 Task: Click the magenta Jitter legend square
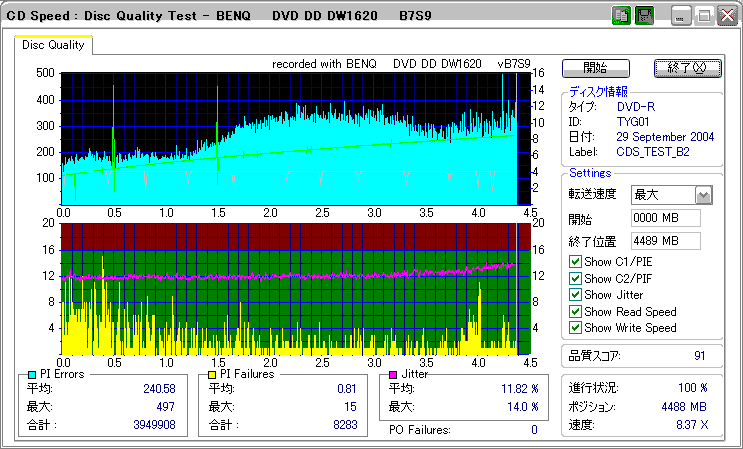click(395, 374)
